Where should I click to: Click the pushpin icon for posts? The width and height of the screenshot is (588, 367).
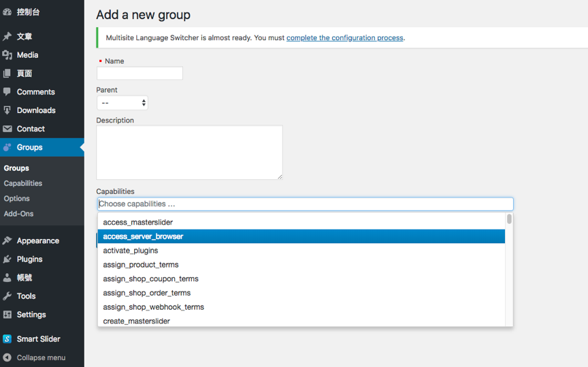click(7, 37)
